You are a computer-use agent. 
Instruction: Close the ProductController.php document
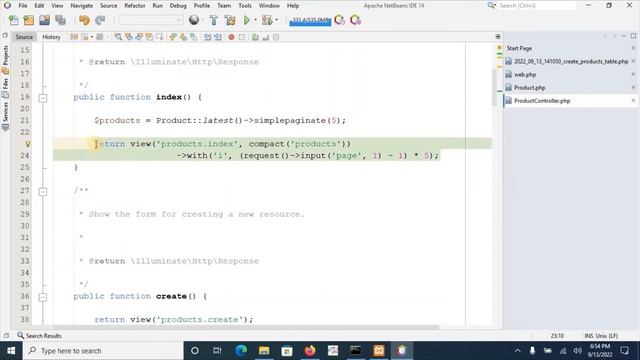[x=633, y=100]
